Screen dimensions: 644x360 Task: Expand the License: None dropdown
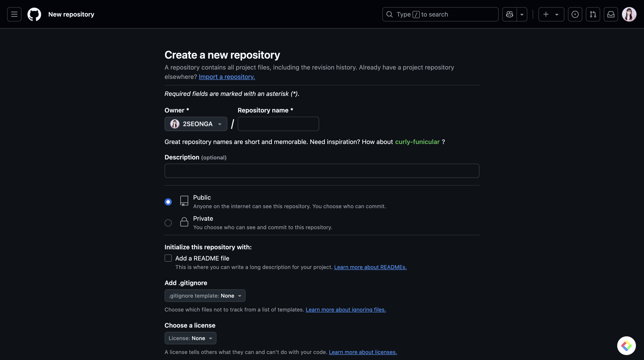pyautogui.click(x=190, y=338)
